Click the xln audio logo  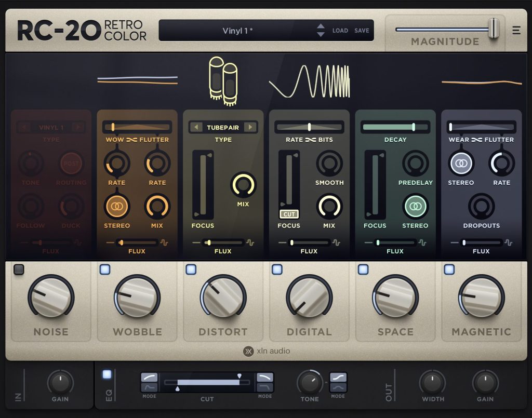click(267, 351)
